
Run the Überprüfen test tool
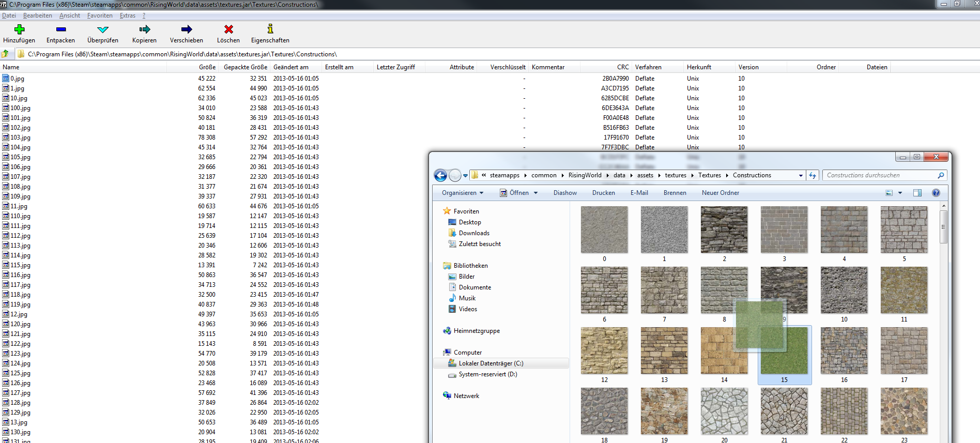point(102,29)
